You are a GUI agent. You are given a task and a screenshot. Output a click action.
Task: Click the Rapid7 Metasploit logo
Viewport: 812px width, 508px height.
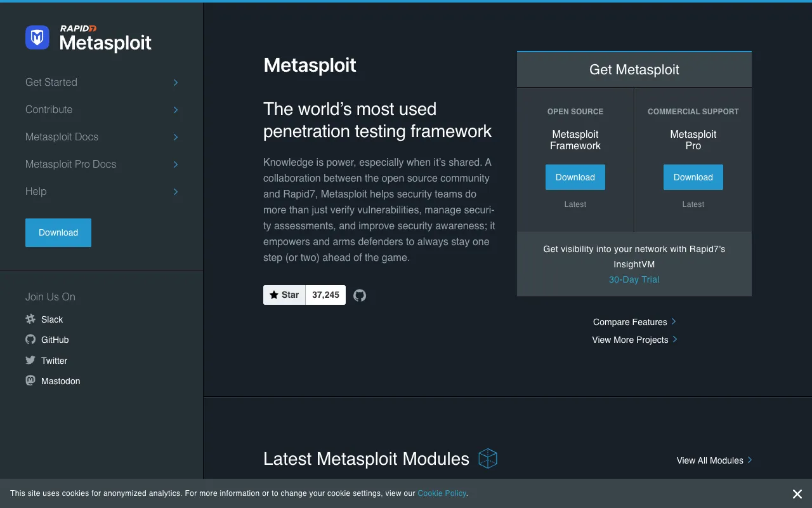click(x=88, y=37)
